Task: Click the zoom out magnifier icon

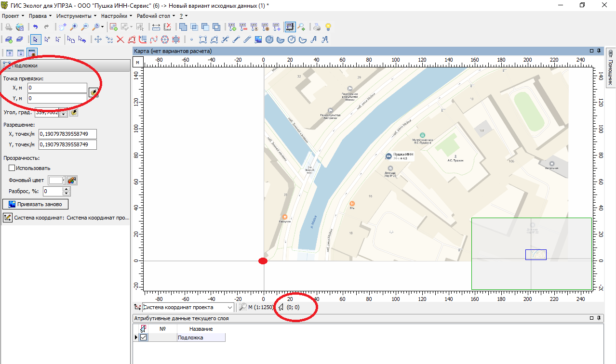Action: coord(84,27)
